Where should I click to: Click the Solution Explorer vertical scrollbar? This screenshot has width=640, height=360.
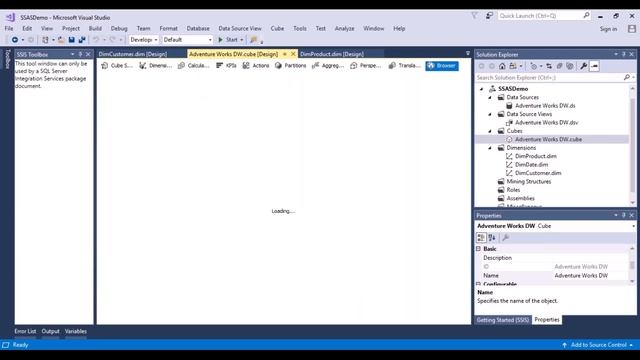[x=633, y=145]
